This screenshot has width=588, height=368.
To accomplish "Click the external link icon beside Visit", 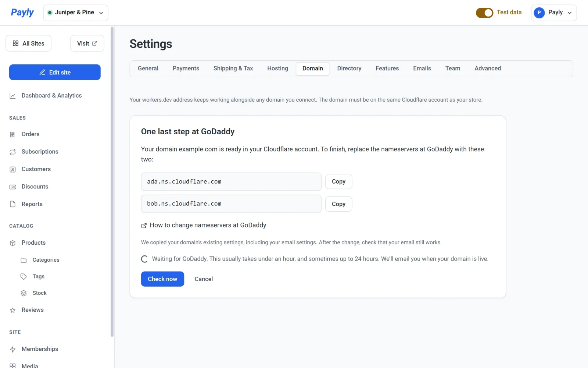I will [x=94, y=43].
